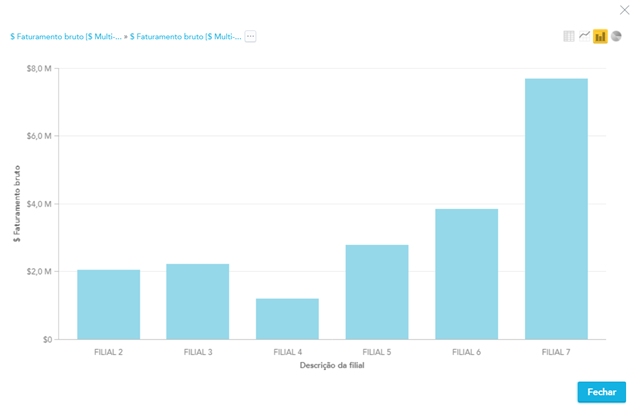Image resolution: width=636 pixels, height=413 pixels.
Task: Select the FILIAL 2 bar
Action: [x=109, y=305]
